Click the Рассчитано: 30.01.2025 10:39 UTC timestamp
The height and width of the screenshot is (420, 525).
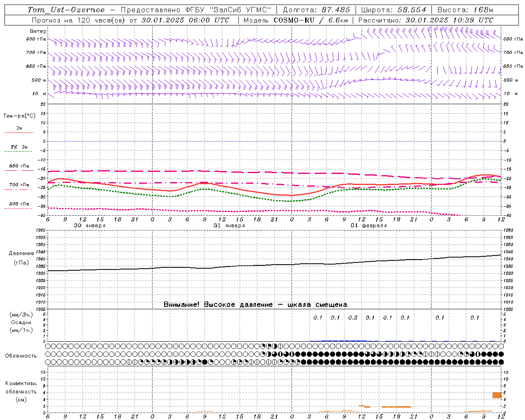coord(426,20)
